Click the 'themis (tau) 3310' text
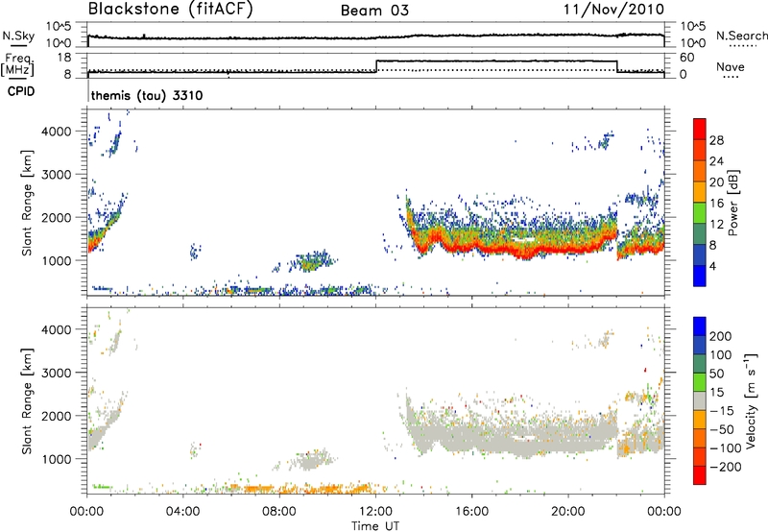This screenshot has height=532, width=768. click(147, 95)
